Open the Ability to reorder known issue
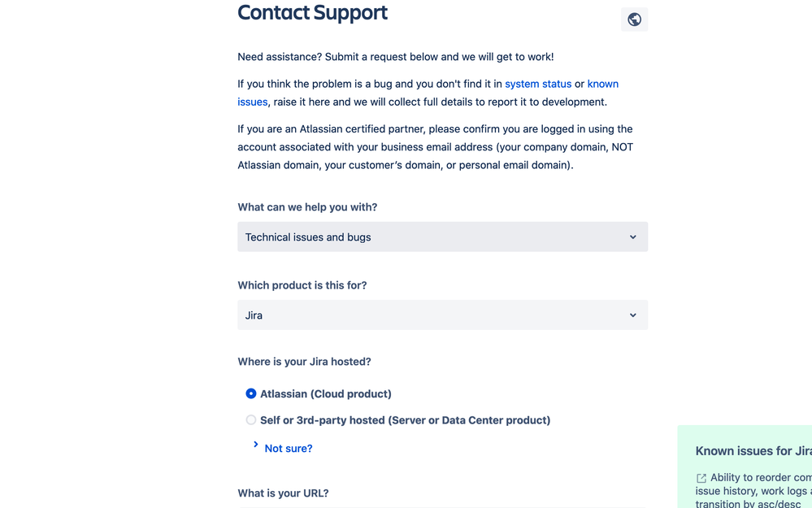The height and width of the screenshot is (508, 812). (761, 477)
